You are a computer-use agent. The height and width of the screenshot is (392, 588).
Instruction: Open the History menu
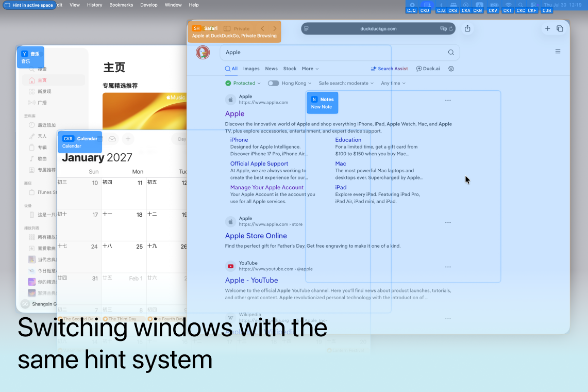click(x=94, y=5)
